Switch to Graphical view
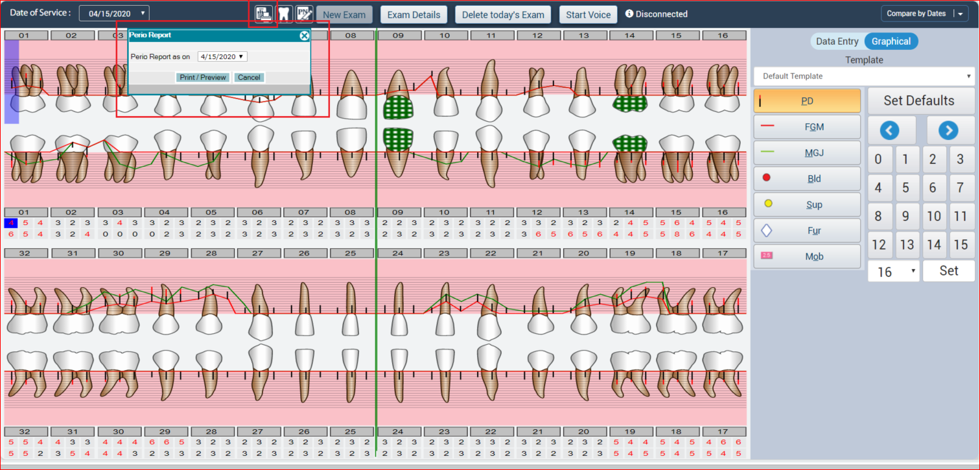980x470 pixels. pyautogui.click(x=891, y=41)
